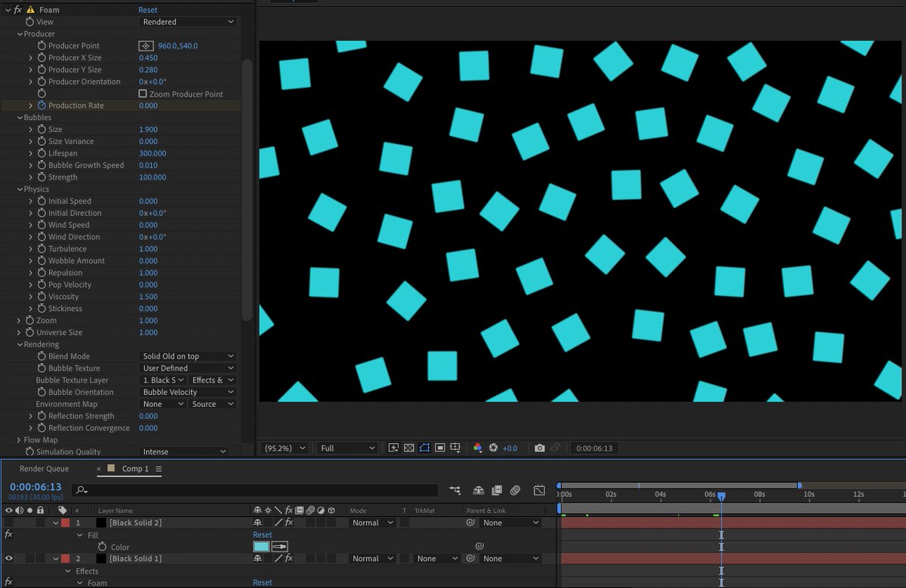
Task: Click pick whip for Black Solid 2 parent
Action: pyautogui.click(x=470, y=522)
